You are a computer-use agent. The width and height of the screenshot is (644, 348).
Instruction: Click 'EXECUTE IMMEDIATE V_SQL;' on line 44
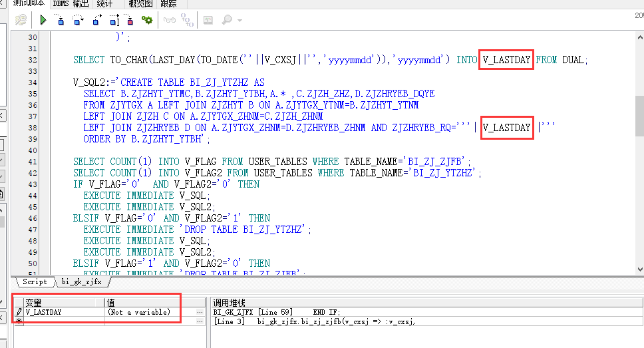146,196
